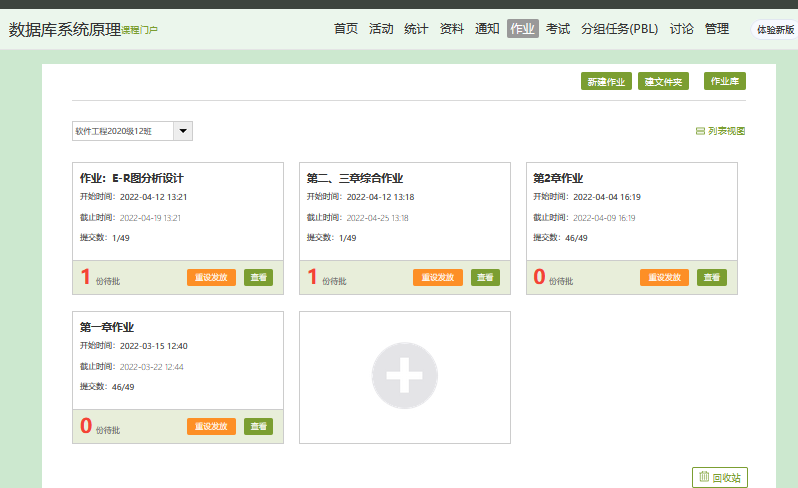Click the 建文件夹 button

(663, 82)
